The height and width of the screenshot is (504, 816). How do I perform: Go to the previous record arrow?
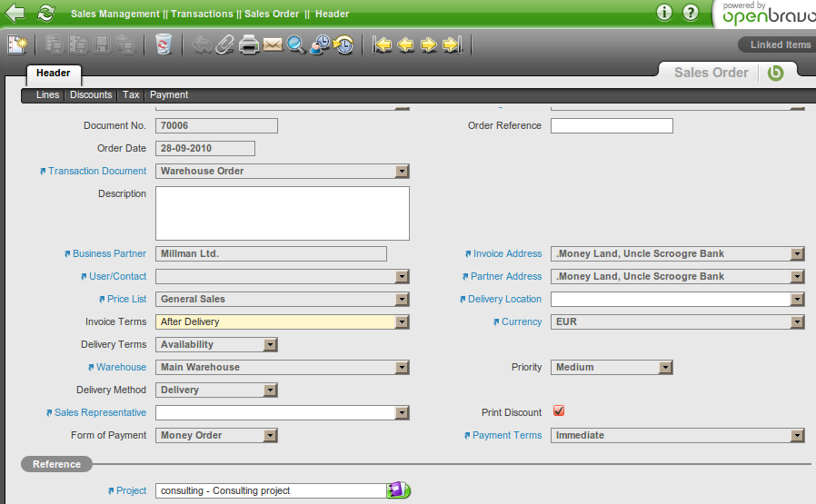(405, 44)
